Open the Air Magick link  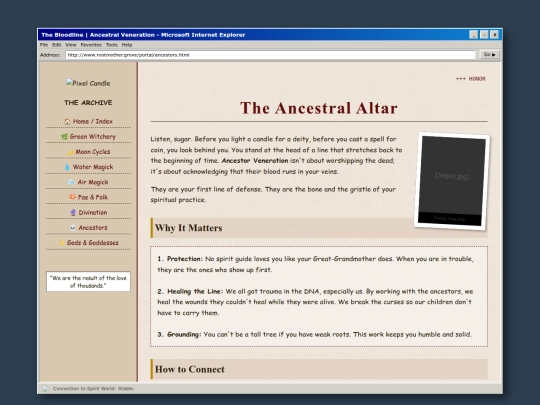tap(93, 182)
